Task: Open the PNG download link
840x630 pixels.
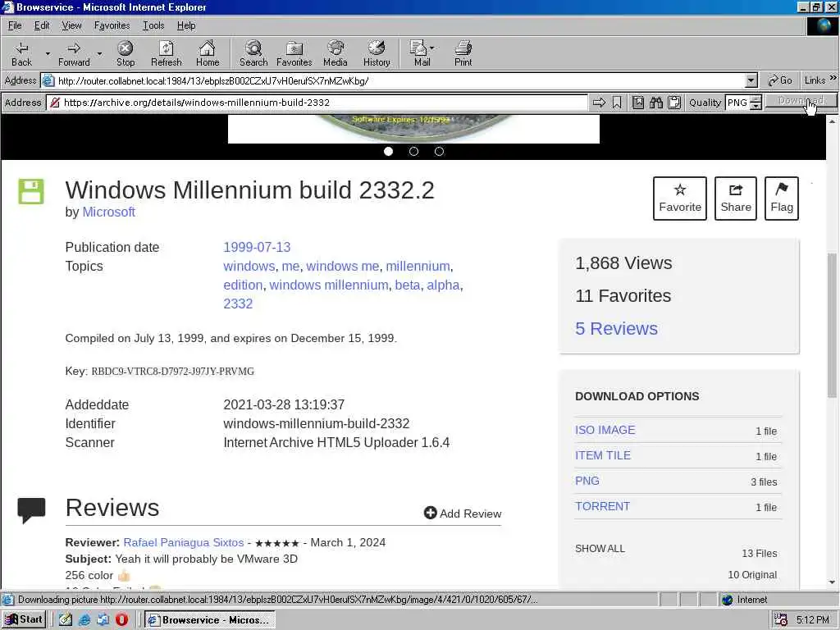Action: (587, 481)
